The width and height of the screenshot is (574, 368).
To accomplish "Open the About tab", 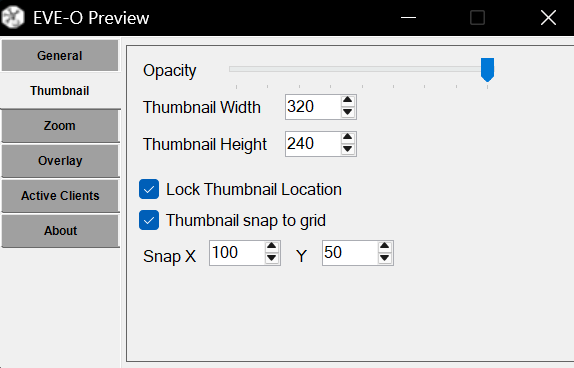I will 60,231.
